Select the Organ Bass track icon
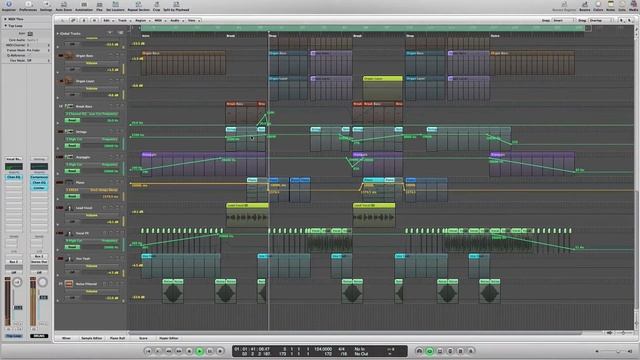Screen dimensions: 640x360 [x=69, y=56]
